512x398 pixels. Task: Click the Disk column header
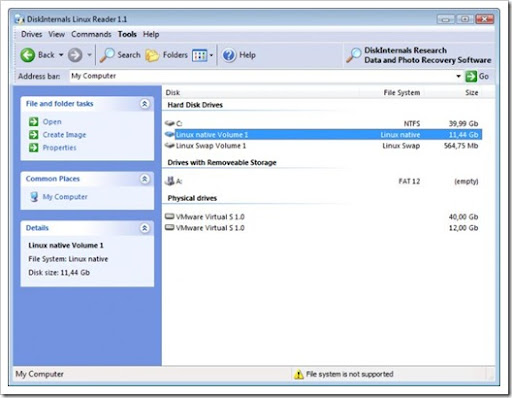coord(173,93)
